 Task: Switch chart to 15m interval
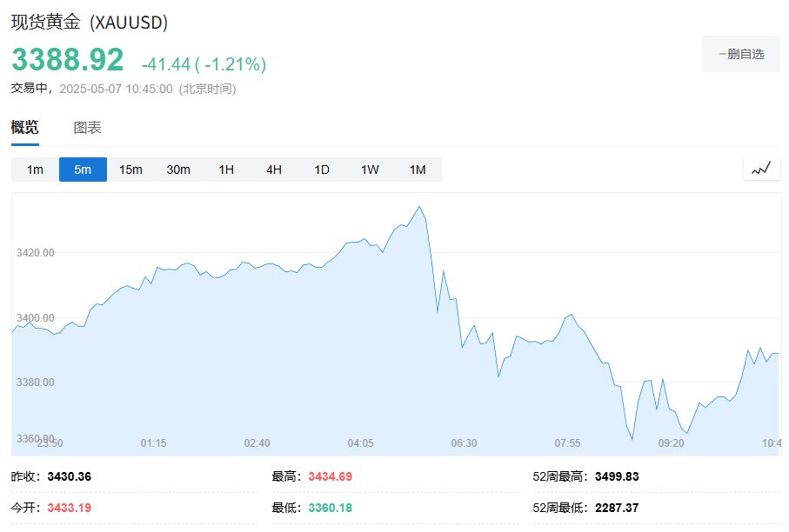130,170
